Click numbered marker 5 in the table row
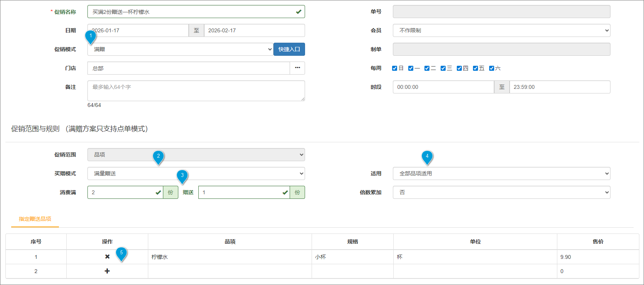The height and width of the screenshot is (285, 644). click(121, 253)
